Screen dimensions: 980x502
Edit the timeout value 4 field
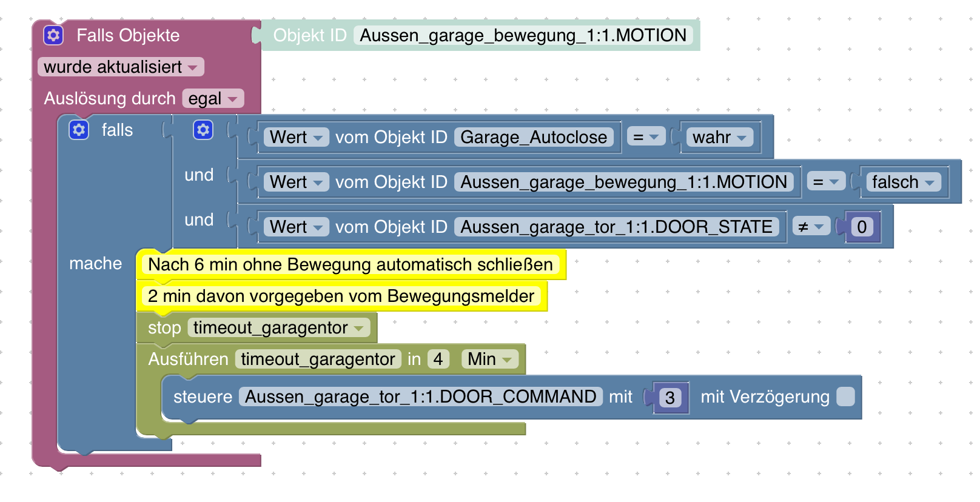coord(438,359)
